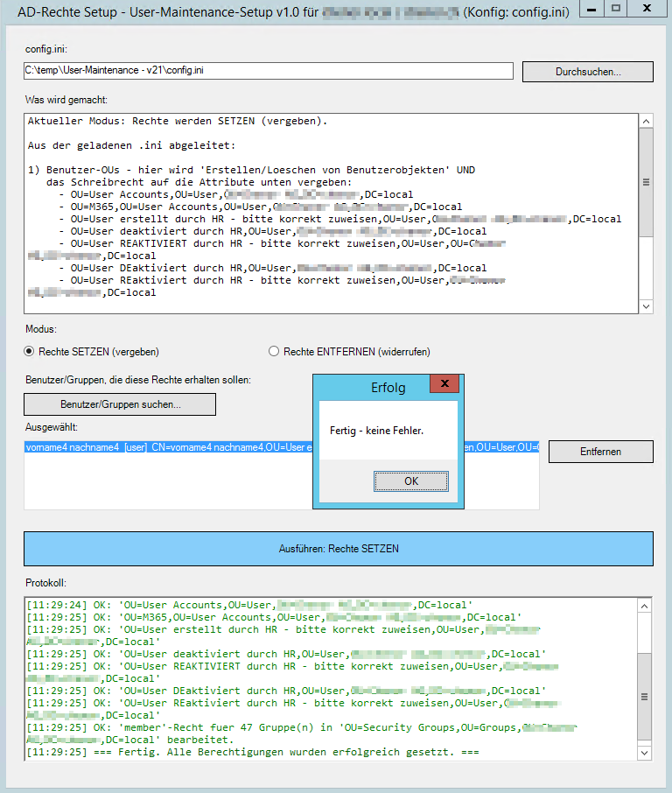Screen dimensions: 672x793
Task: Click "'member'-Recht fuer 47 Gruppe(n)" log line
Action: click(301, 733)
